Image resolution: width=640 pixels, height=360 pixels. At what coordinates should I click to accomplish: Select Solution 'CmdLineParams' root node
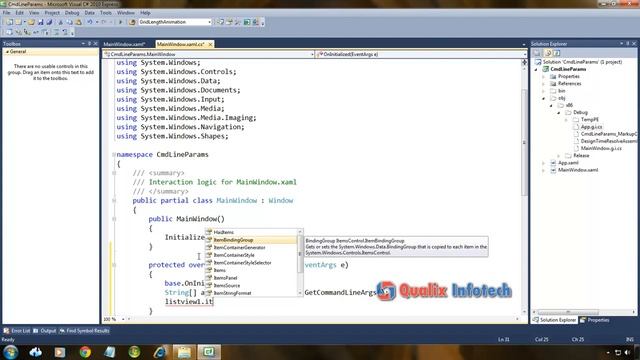pos(582,62)
